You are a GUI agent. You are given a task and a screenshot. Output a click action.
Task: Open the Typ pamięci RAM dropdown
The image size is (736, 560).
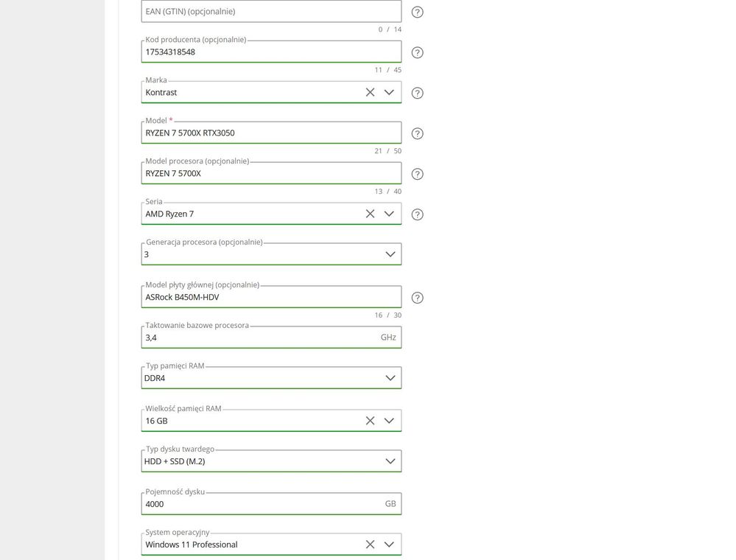click(x=390, y=378)
